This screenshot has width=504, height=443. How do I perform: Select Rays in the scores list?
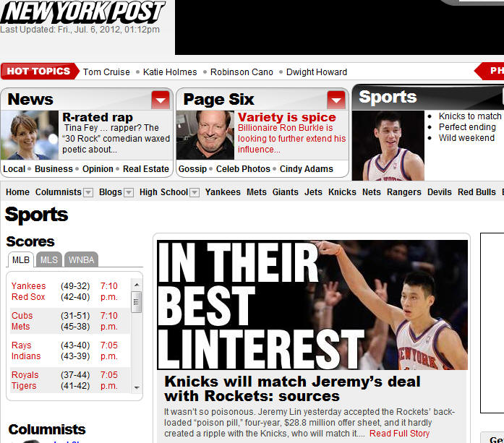point(22,345)
